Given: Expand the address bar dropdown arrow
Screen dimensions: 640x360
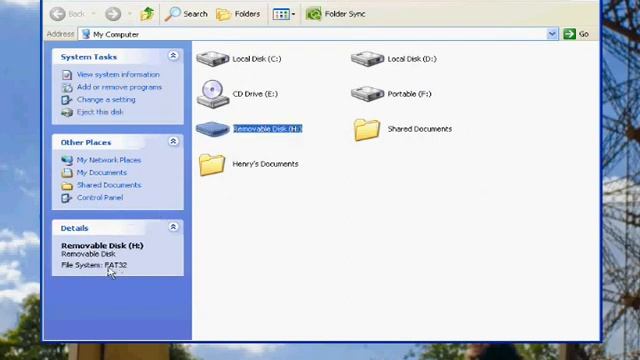Looking at the screenshot, I should [x=552, y=34].
